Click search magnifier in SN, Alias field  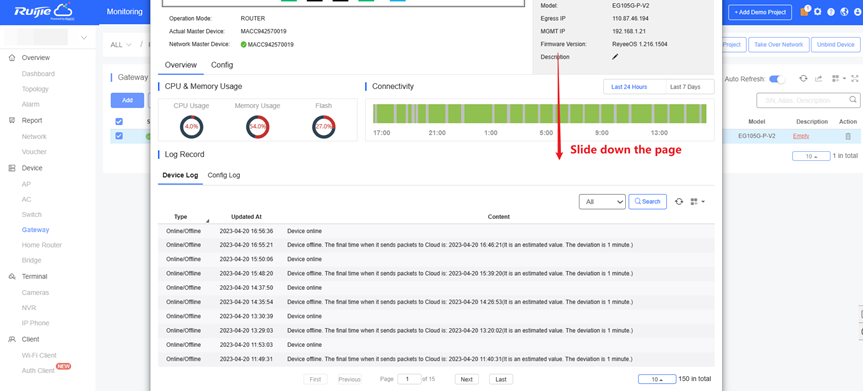pyautogui.click(x=853, y=100)
